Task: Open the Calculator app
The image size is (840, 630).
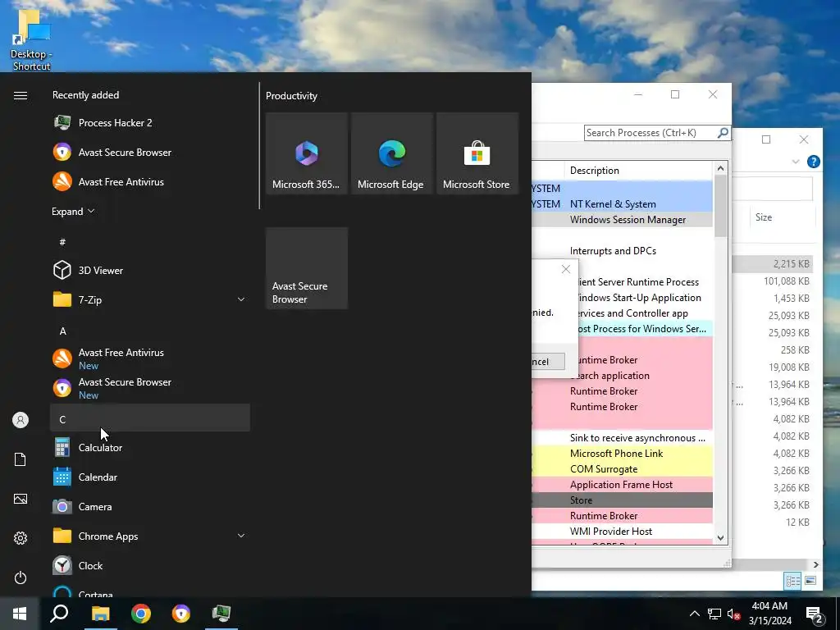Action: (150, 447)
